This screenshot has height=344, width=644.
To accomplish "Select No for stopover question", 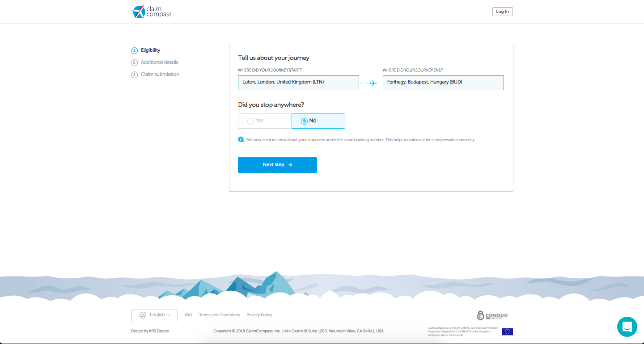I will point(318,121).
